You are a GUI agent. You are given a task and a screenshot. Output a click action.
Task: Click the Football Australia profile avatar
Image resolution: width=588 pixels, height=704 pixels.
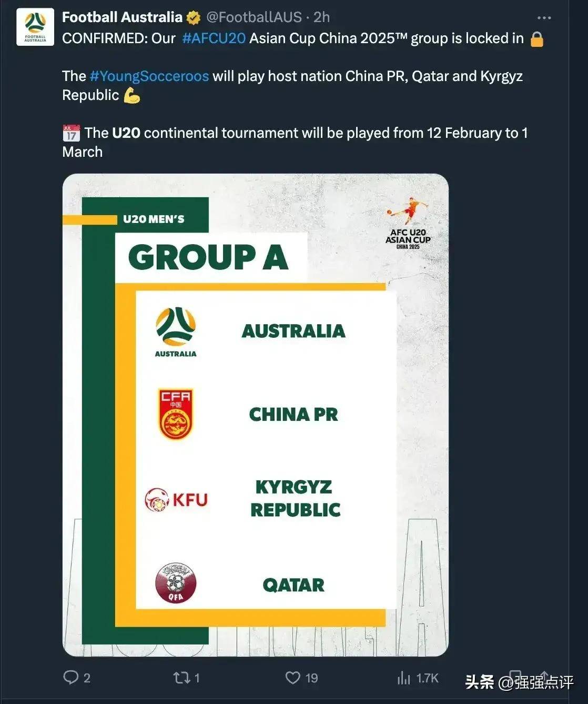click(35, 27)
